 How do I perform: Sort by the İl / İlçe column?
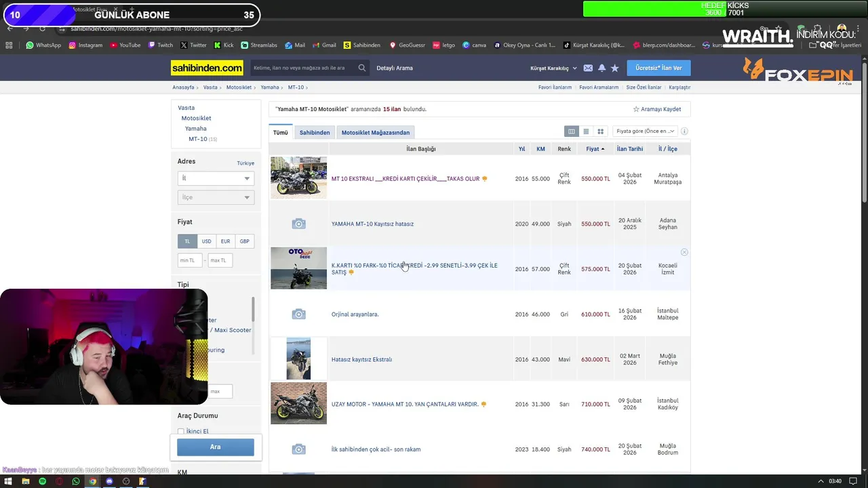point(667,149)
